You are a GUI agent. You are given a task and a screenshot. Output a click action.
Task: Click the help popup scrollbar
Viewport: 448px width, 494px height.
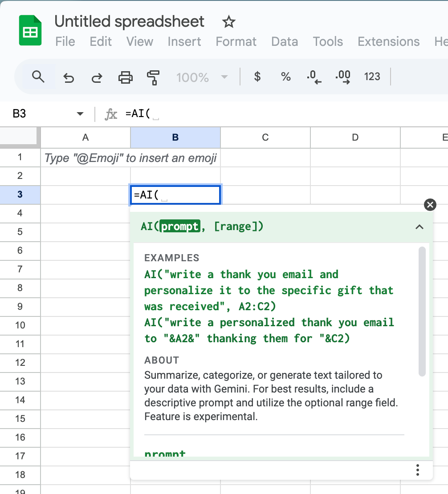tap(422, 312)
